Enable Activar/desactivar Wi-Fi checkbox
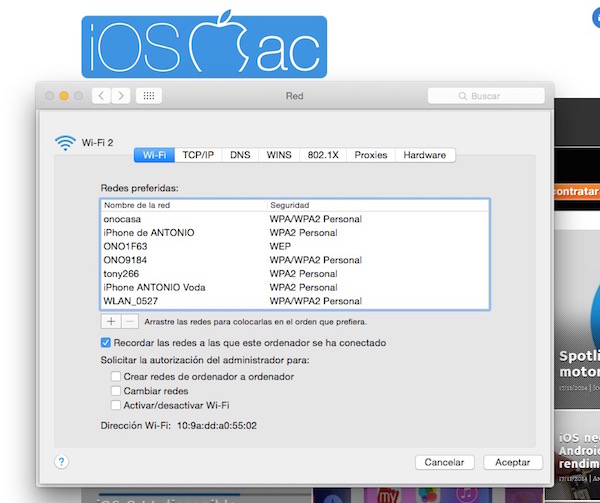600x503 pixels. (x=116, y=405)
